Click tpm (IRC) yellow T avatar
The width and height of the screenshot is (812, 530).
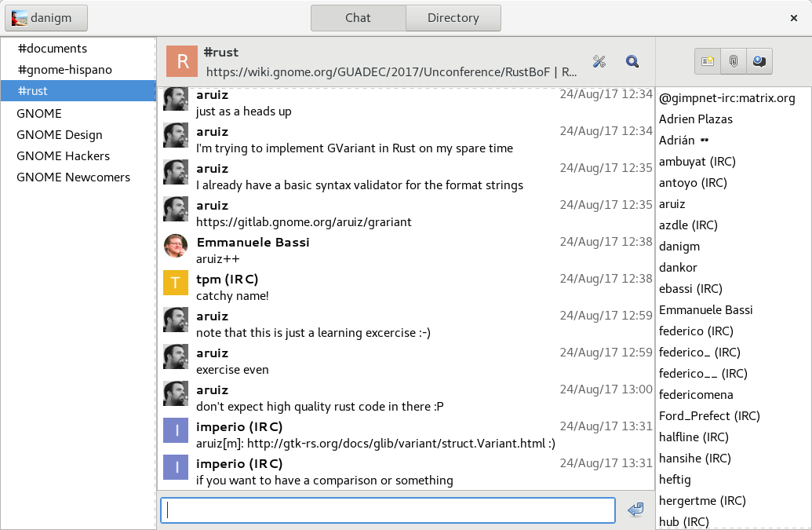click(176, 283)
